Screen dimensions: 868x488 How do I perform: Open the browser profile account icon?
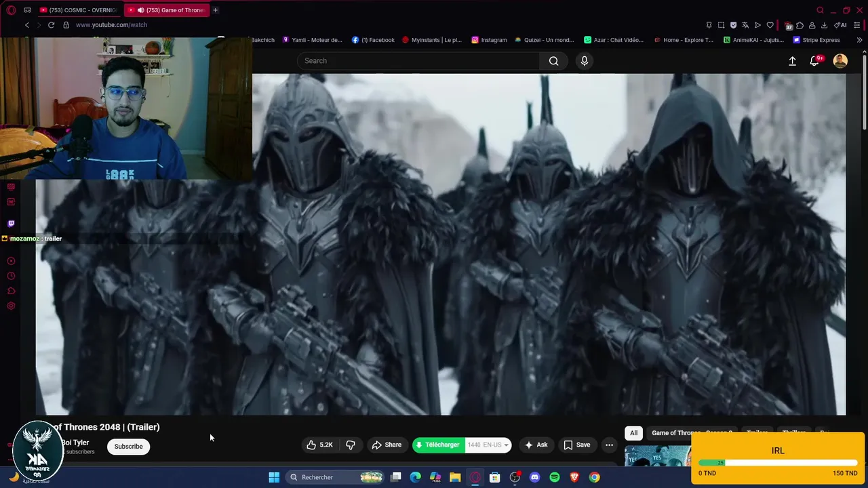[812, 25]
